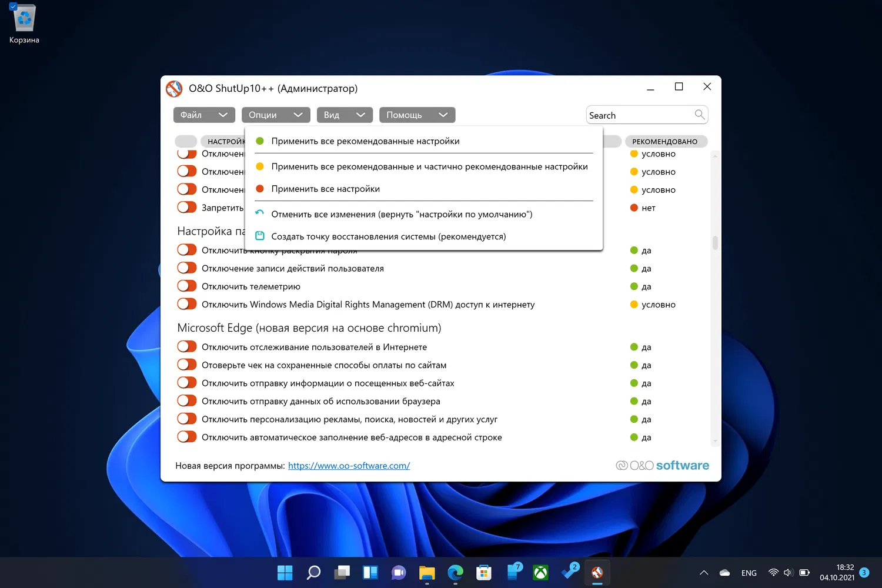Choose "Создать точку восстановления системы"
Screen dimensions: 882x588
[423, 236]
